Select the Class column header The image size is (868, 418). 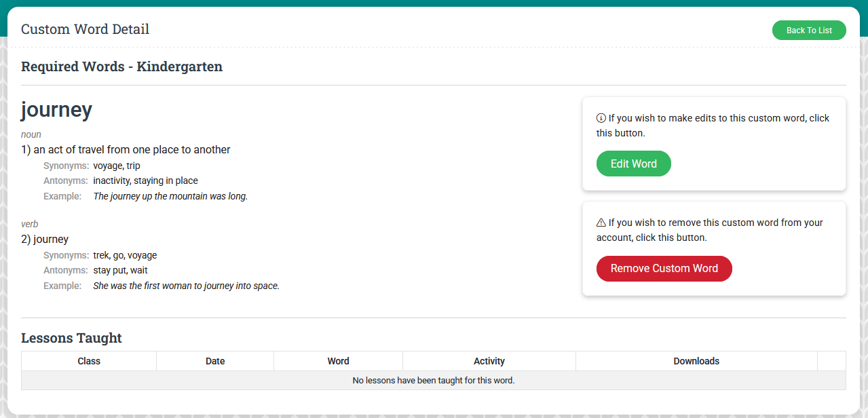point(89,361)
